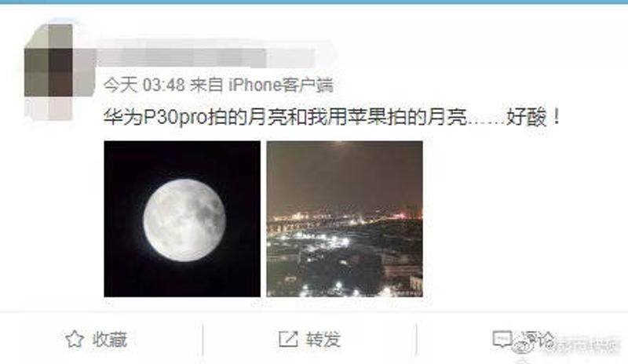The width and height of the screenshot is (628, 364).
Task: Click the blue bar at the top
Action: click(x=314, y=2)
